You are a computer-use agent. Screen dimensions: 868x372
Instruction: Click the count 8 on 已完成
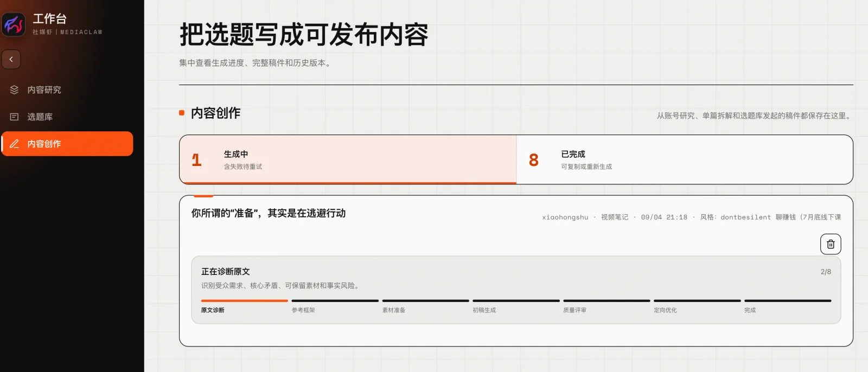(534, 160)
